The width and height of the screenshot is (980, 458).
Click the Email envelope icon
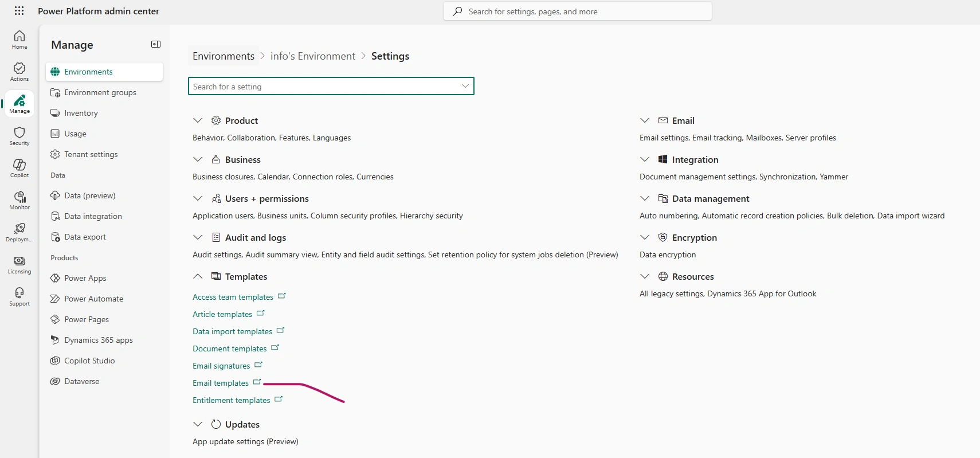tap(663, 120)
